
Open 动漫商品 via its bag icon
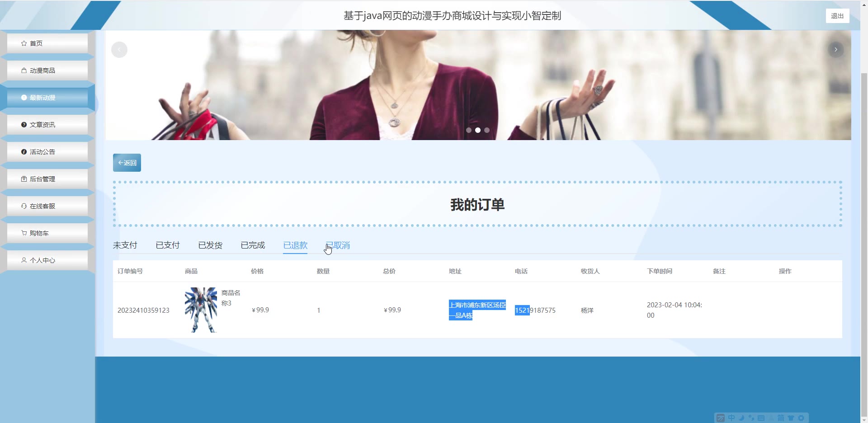point(24,70)
